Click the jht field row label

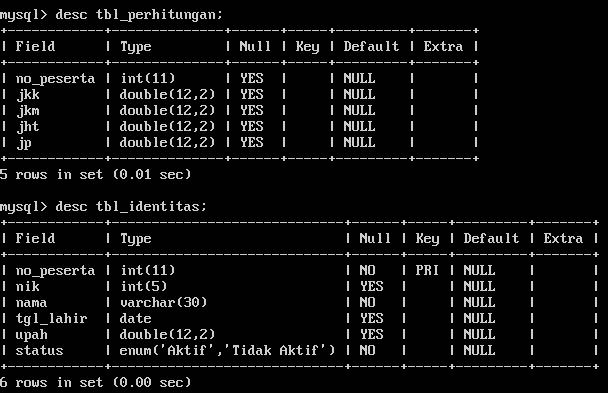(x=28, y=127)
